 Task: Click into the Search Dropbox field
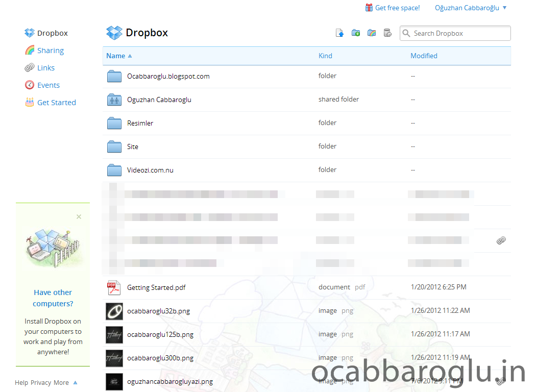455,33
